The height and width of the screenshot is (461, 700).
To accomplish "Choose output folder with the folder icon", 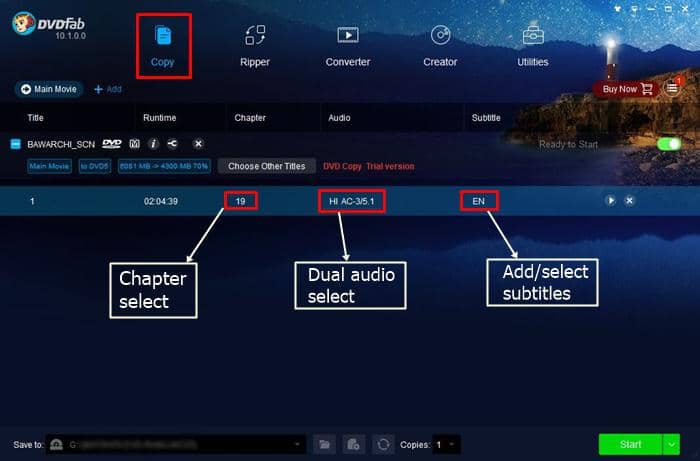I will [324, 444].
